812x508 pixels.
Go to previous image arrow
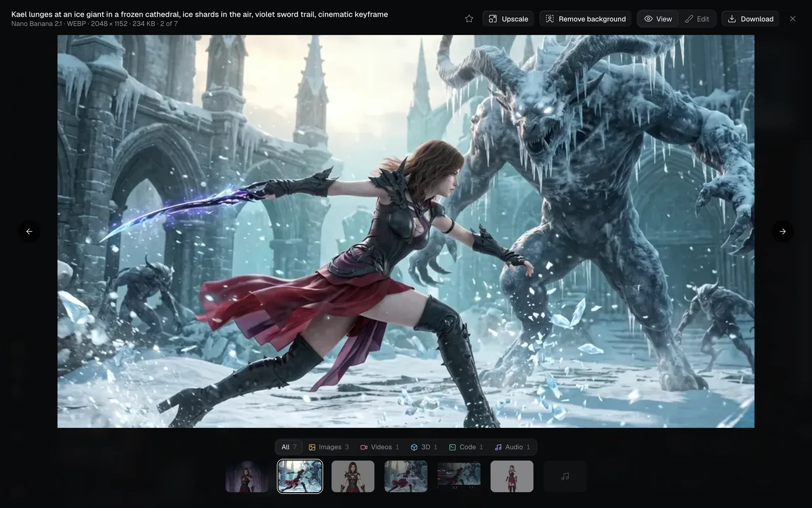pyautogui.click(x=29, y=231)
